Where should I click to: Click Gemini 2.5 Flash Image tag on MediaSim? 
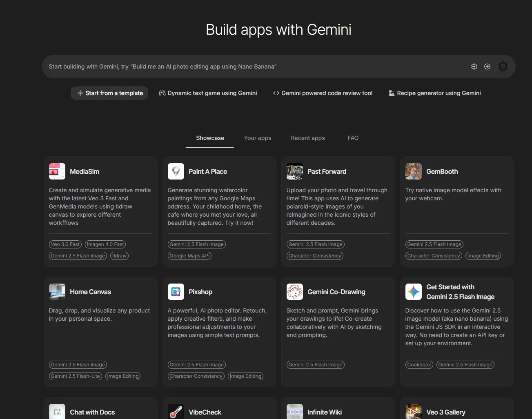click(78, 256)
